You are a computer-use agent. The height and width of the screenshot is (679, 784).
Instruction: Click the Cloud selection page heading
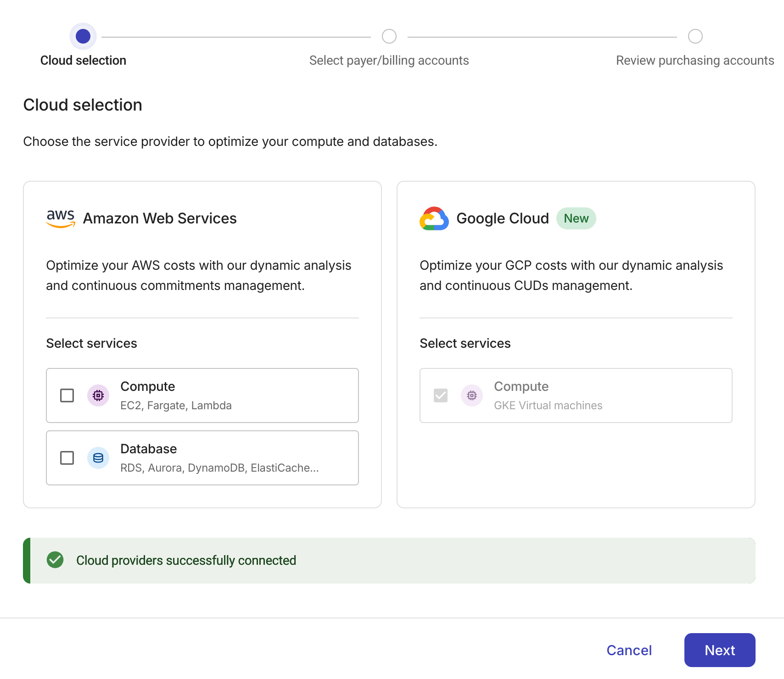point(83,105)
